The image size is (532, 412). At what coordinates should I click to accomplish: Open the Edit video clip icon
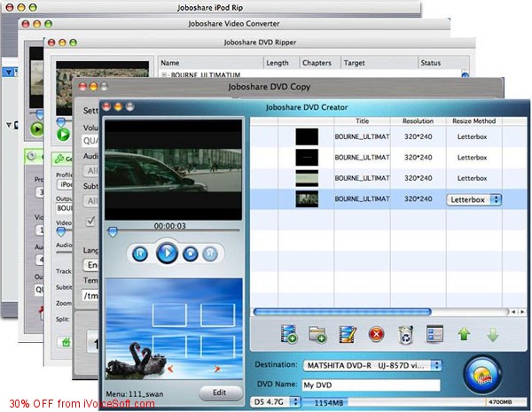point(348,334)
